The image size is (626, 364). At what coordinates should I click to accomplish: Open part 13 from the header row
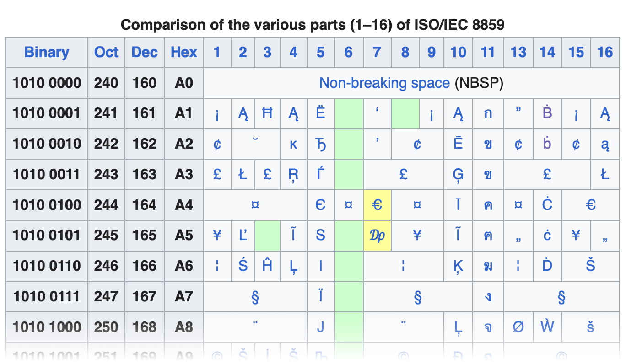tap(518, 52)
